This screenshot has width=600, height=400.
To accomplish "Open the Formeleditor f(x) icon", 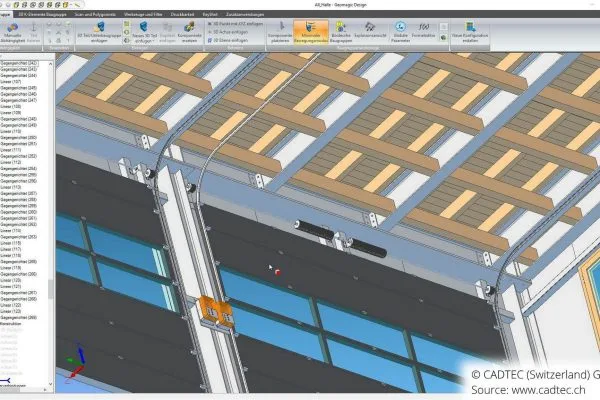I will 424,27.
